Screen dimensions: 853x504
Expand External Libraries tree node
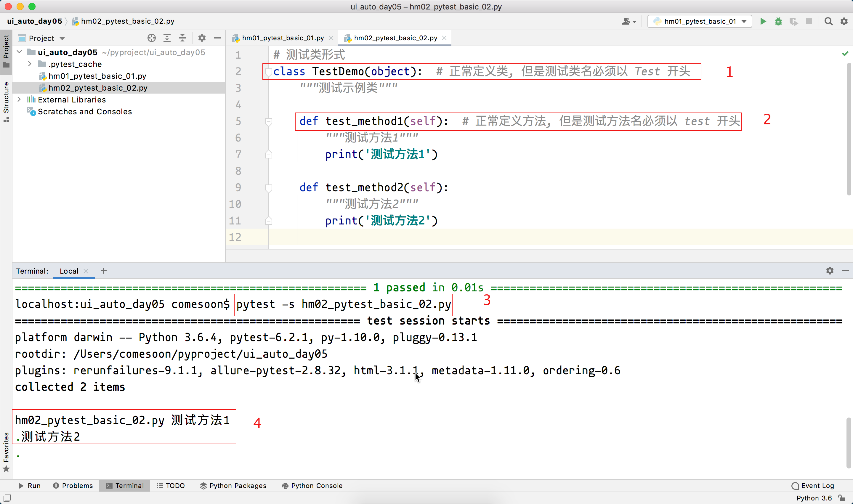(x=19, y=99)
